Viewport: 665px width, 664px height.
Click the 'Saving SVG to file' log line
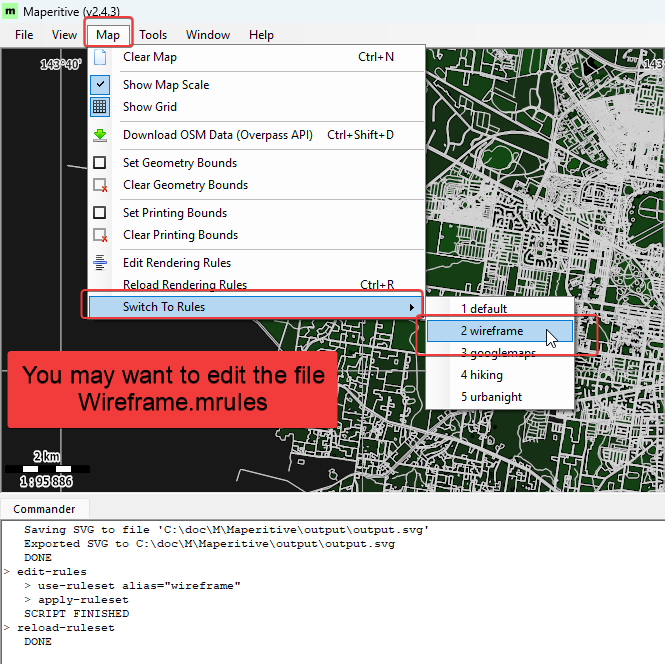[x=226, y=530]
